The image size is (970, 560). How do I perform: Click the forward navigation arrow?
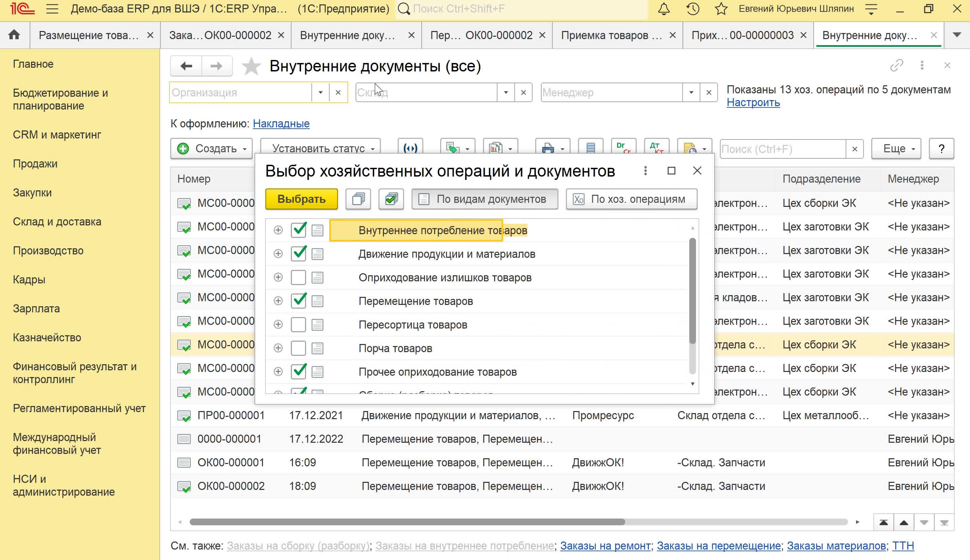(x=216, y=66)
